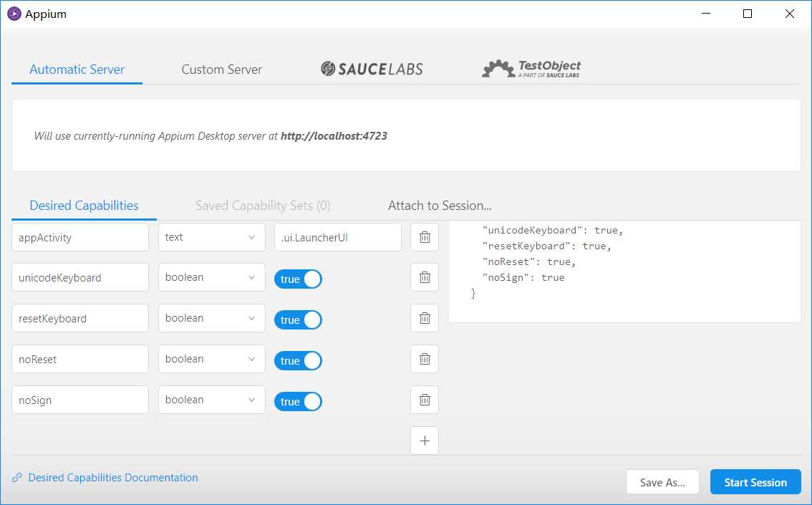This screenshot has width=812, height=505.
Task: Open the TestObject server tab
Action: [531, 69]
